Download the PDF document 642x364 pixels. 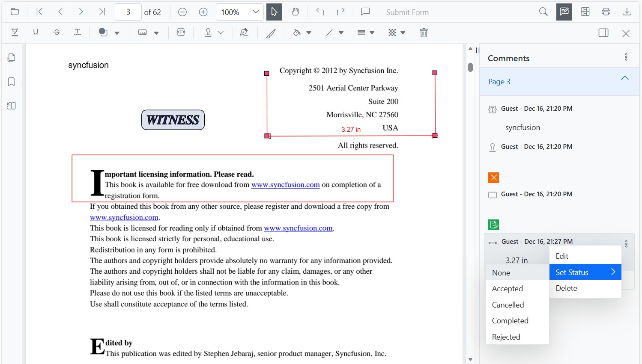[x=627, y=12]
